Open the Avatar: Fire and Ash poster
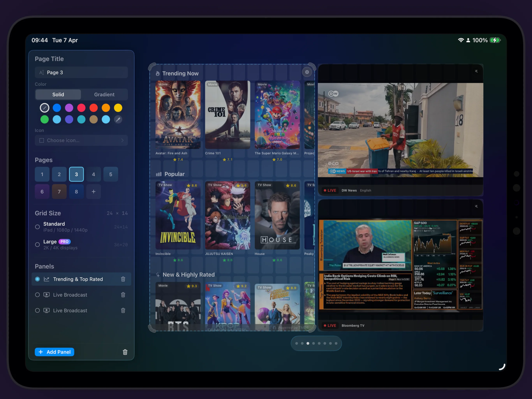Screen dimensions: 532x399 point(178,115)
